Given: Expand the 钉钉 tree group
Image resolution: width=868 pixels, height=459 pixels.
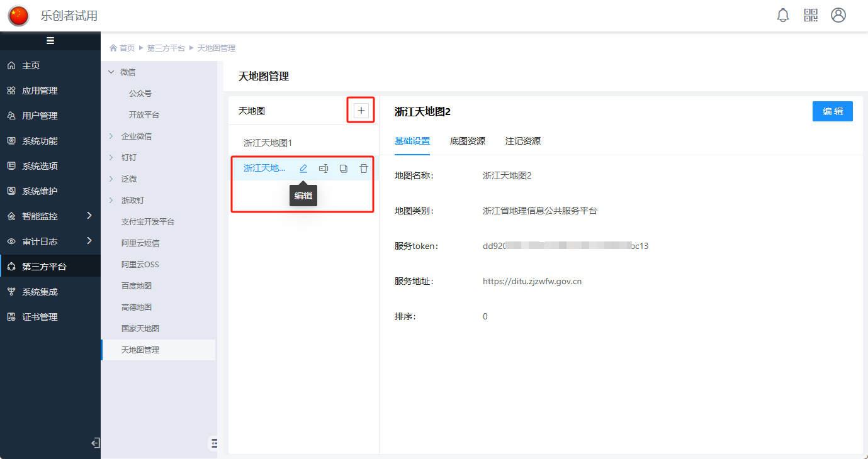Looking at the screenshot, I should pos(111,158).
